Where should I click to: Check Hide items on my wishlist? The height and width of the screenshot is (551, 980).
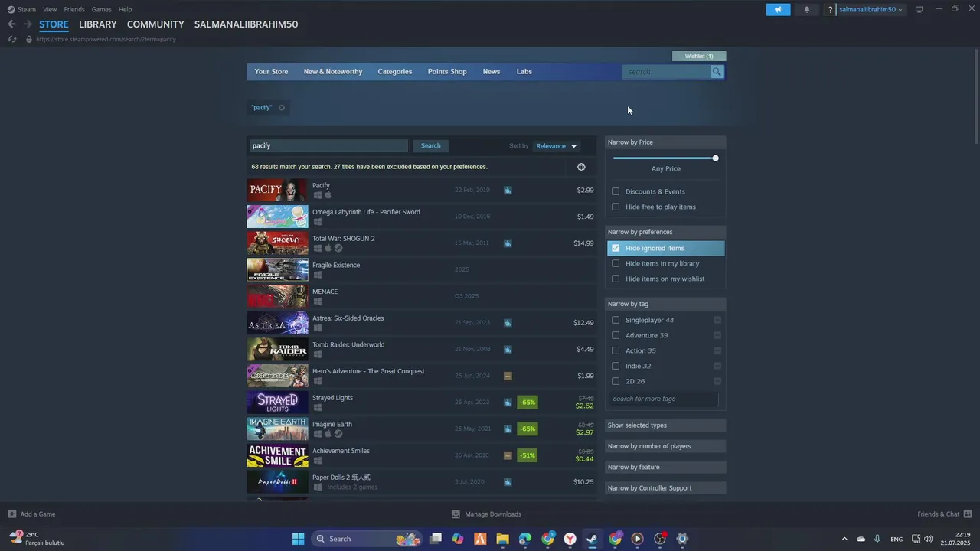(x=616, y=279)
